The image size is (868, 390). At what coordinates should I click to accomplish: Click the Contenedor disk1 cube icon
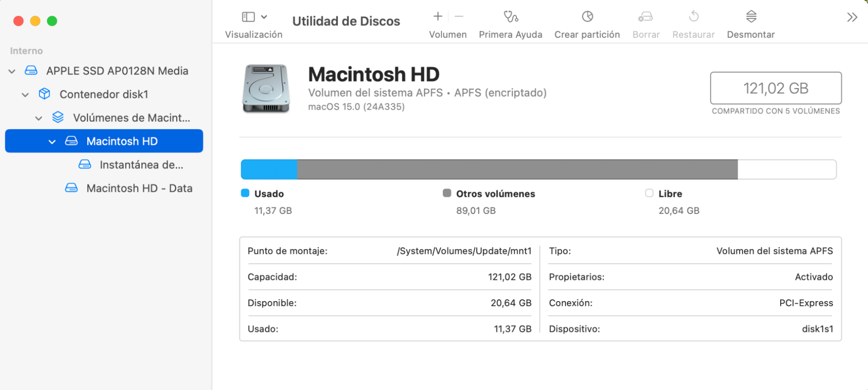click(x=44, y=94)
